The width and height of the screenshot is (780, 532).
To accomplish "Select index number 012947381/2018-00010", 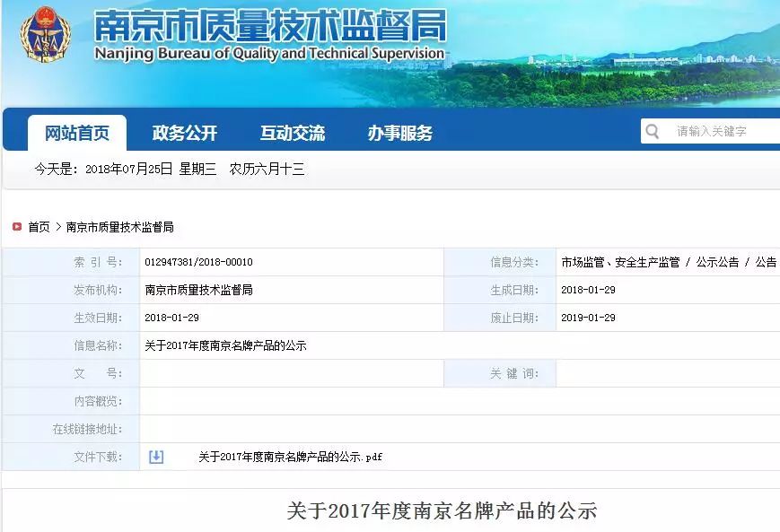I will pyautogui.click(x=198, y=263).
